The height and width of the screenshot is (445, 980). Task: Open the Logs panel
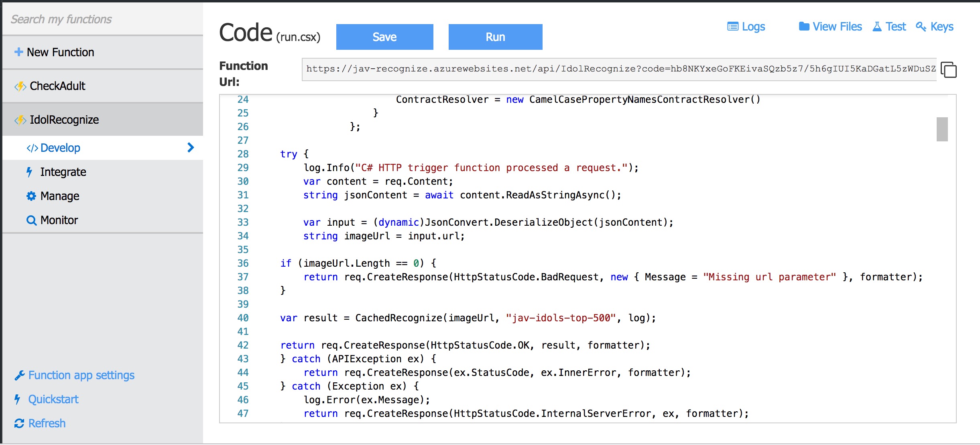pos(746,27)
